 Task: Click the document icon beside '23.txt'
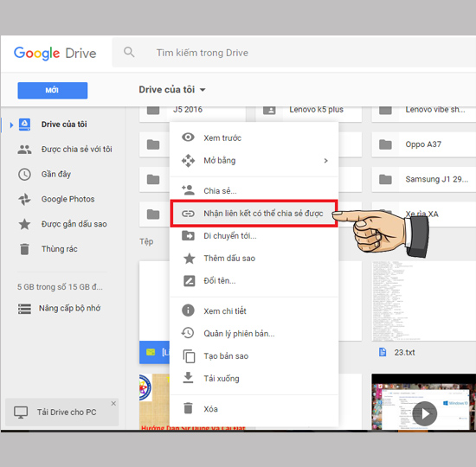tap(383, 352)
